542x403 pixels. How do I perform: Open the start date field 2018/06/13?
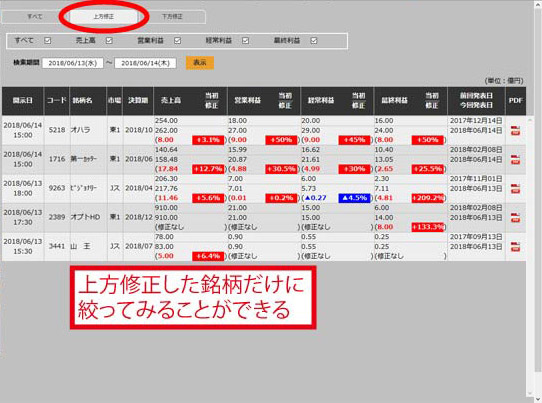pos(73,63)
